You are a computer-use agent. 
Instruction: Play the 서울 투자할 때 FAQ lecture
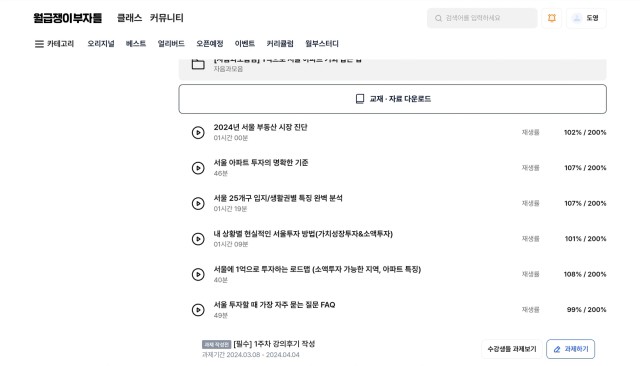click(x=198, y=310)
